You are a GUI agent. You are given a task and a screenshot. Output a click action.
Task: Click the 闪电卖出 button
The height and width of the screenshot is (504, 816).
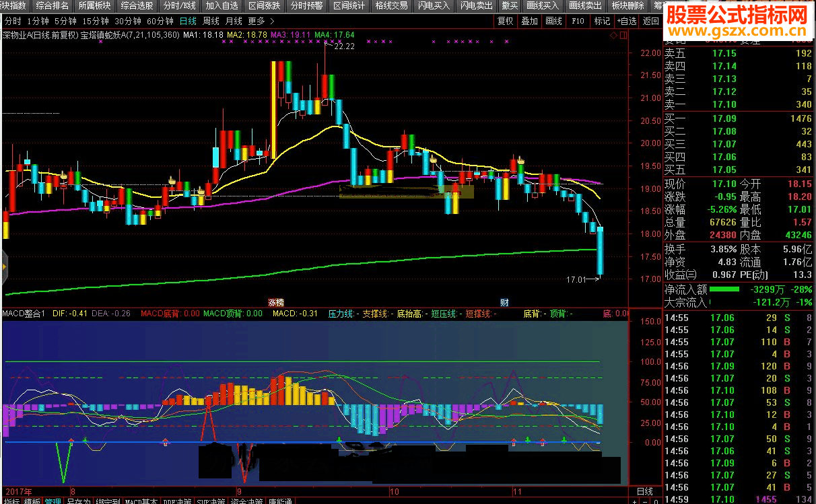[476, 5]
